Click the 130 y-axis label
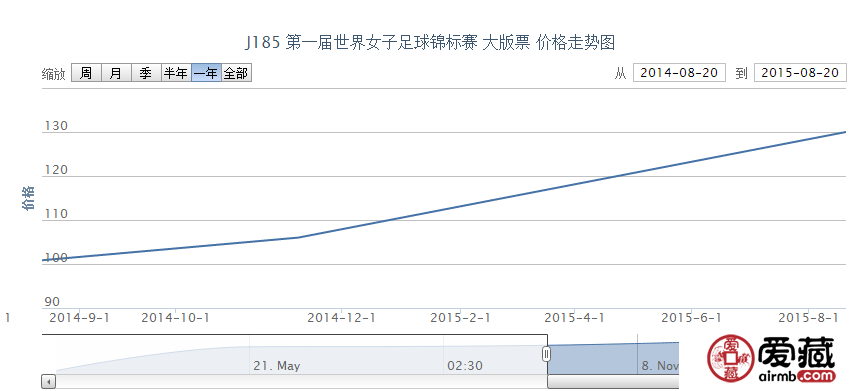This screenshot has height=391, width=864. point(55,126)
